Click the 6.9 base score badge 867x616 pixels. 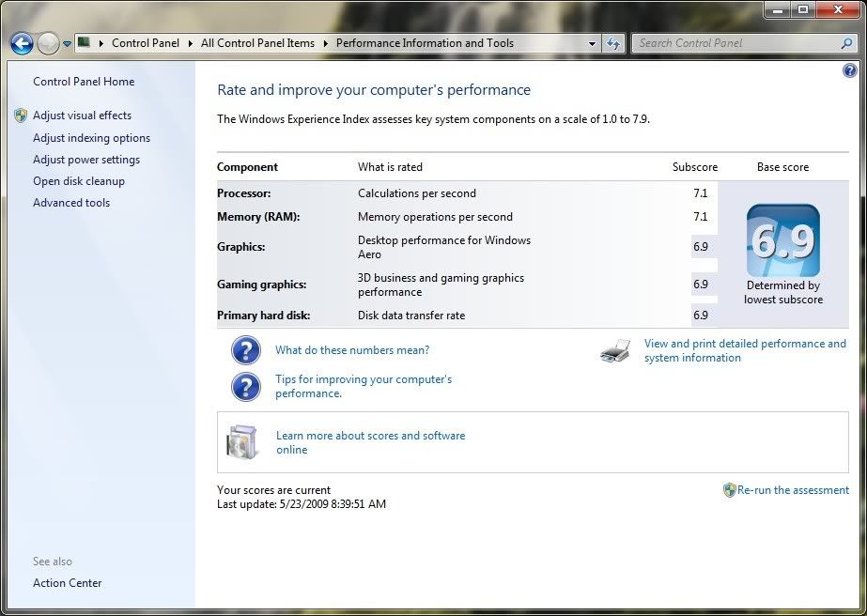[782, 241]
